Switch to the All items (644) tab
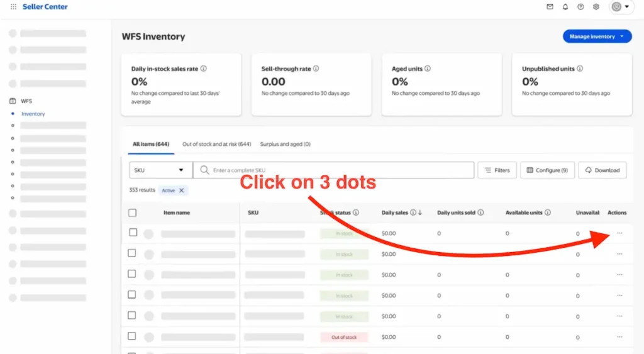The image size is (644, 354). [x=151, y=144]
